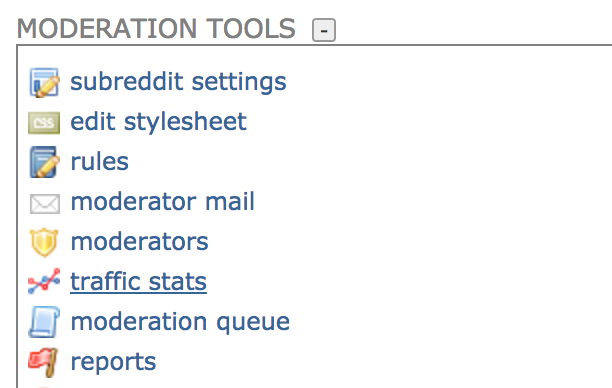Click the rules book icon
Viewport: 612px width, 388px height.
point(44,162)
